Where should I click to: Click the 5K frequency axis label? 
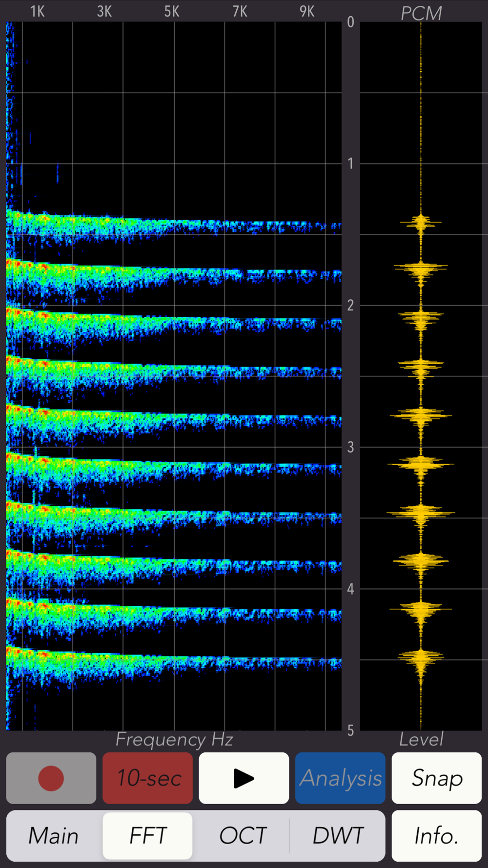(x=171, y=11)
